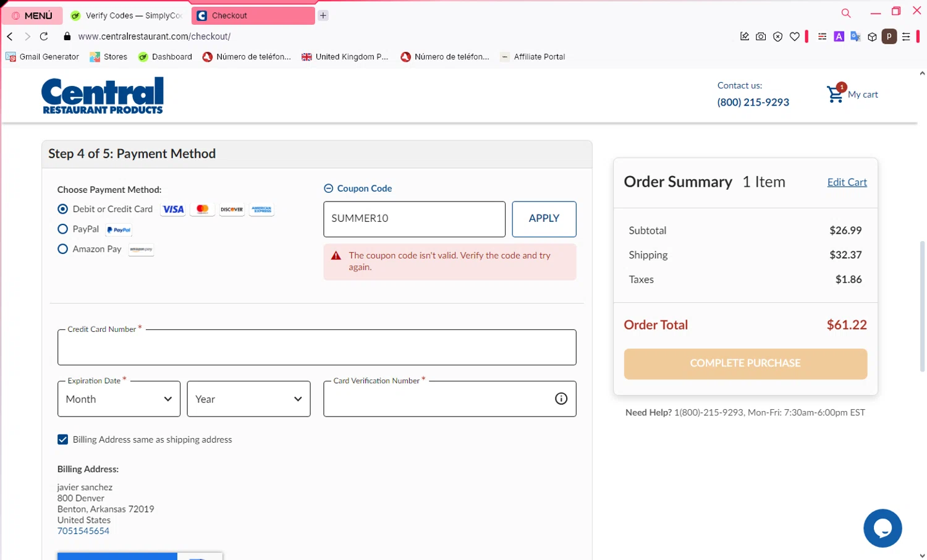Open the Dashboard bookmark
The image size is (927, 560).
(x=165, y=57)
